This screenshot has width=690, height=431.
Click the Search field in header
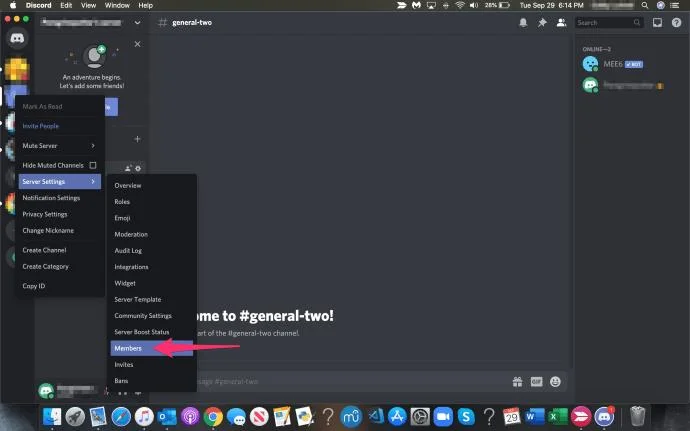pos(609,22)
